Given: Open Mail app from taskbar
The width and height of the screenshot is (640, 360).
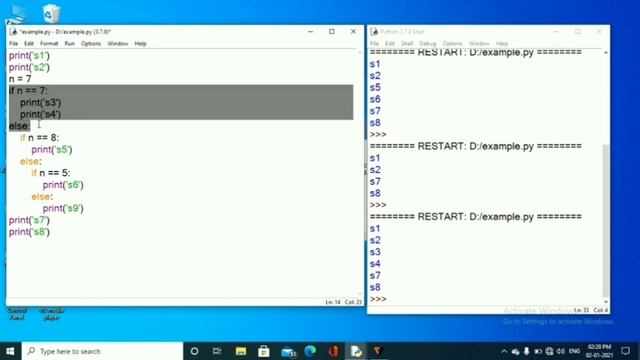Looking at the screenshot, I should 288,351.
